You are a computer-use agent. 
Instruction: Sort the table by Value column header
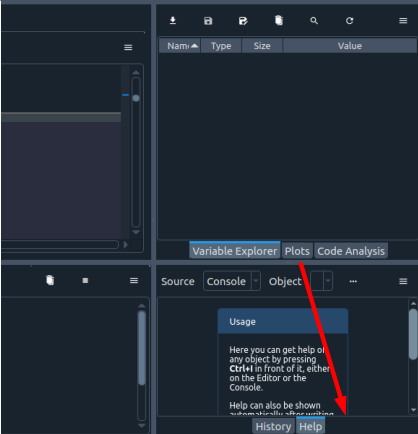tap(350, 46)
